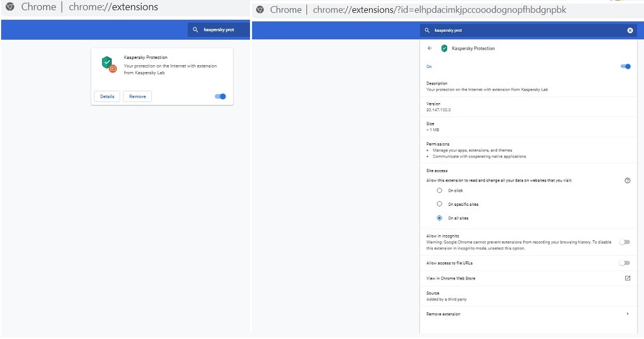Clear the search field with the X icon
Image resolution: width=644 pixels, height=339 pixels.
pos(630,31)
